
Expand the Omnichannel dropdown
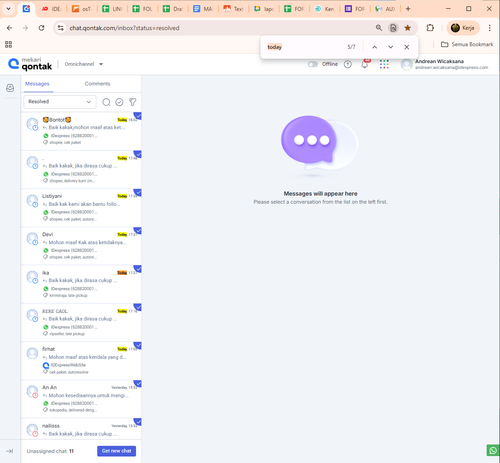coord(84,64)
